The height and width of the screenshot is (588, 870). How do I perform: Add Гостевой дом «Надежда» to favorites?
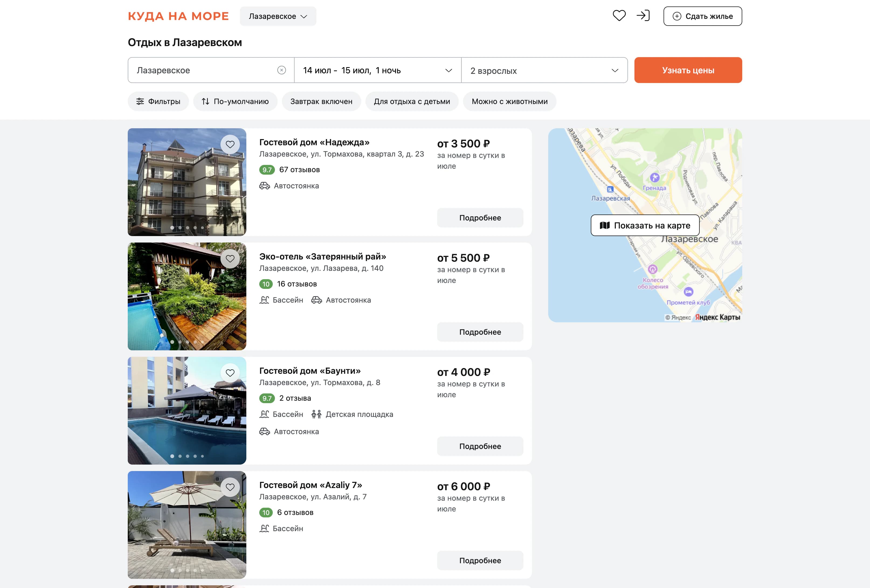pyautogui.click(x=230, y=144)
